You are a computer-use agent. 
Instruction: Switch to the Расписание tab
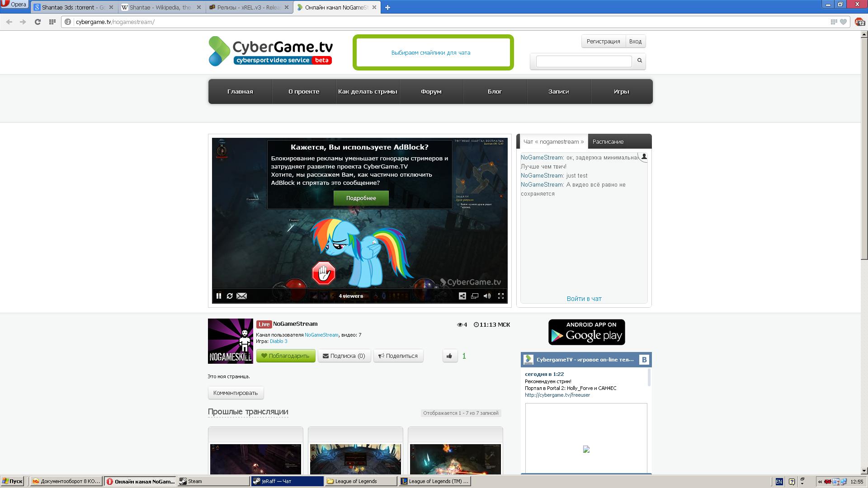pyautogui.click(x=608, y=141)
